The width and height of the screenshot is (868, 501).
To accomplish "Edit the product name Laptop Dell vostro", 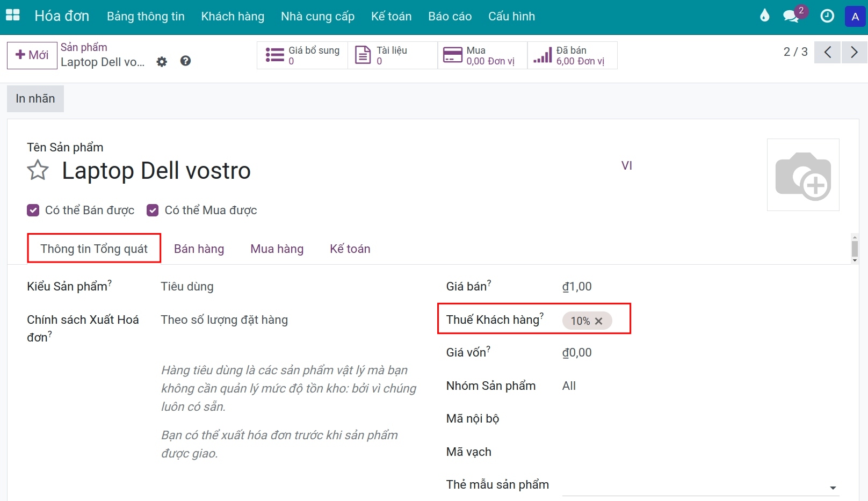I will [x=156, y=171].
